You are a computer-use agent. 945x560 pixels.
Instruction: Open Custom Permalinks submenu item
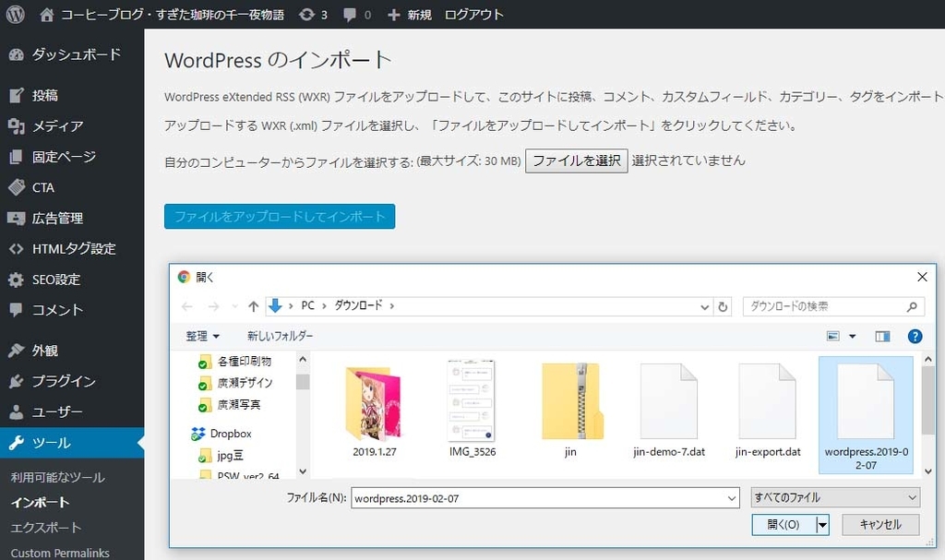[x=60, y=553]
